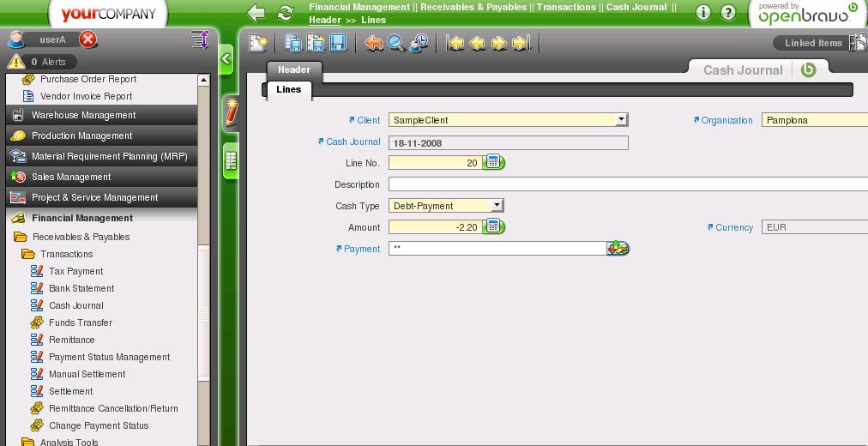Screen dimensions: 868x446
Task: Select the Header tab
Action: point(294,69)
